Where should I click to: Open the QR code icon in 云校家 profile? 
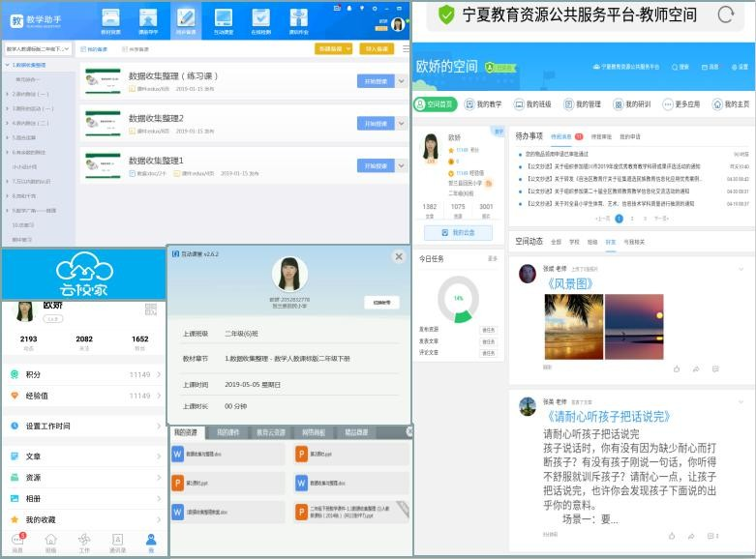pyautogui.click(x=150, y=309)
